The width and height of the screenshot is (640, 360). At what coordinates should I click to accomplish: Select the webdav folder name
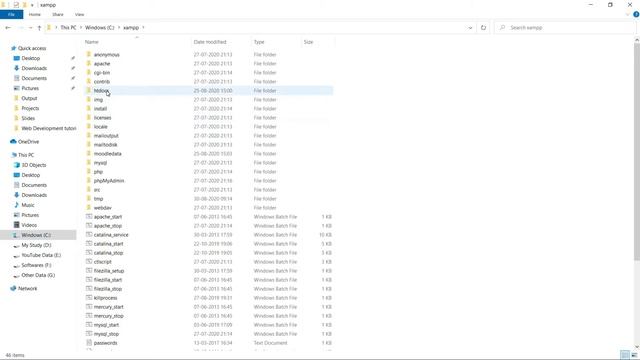click(x=102, y=208)
